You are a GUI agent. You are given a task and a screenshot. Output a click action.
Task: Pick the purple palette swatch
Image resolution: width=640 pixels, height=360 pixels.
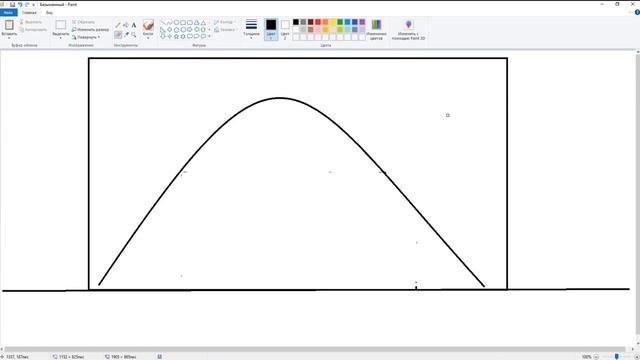(x=362, y=22)
